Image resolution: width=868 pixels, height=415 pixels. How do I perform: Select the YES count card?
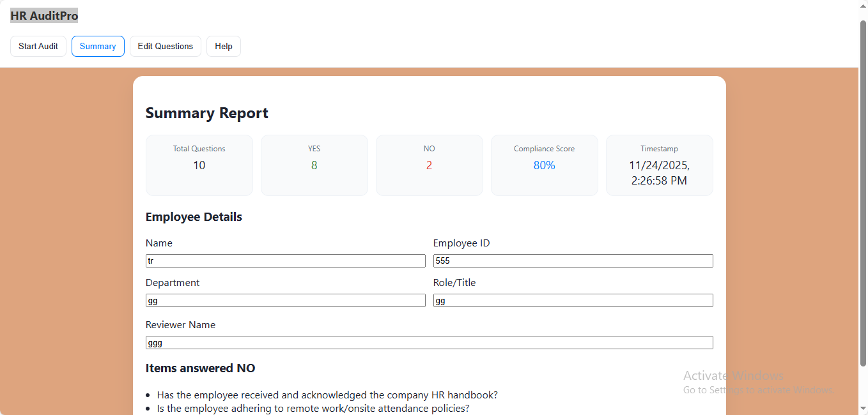314,165
